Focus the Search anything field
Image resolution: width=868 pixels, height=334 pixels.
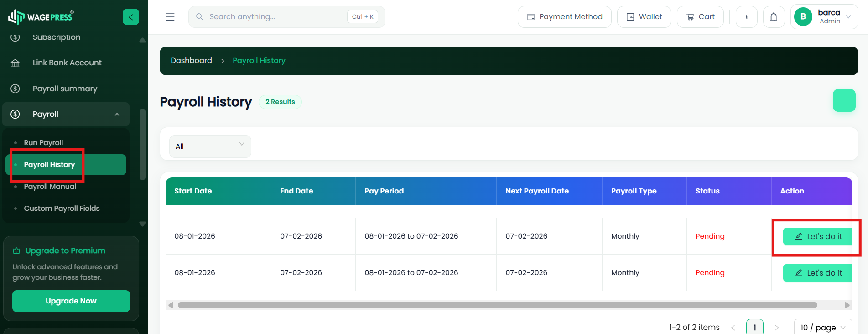pos(287,17)
